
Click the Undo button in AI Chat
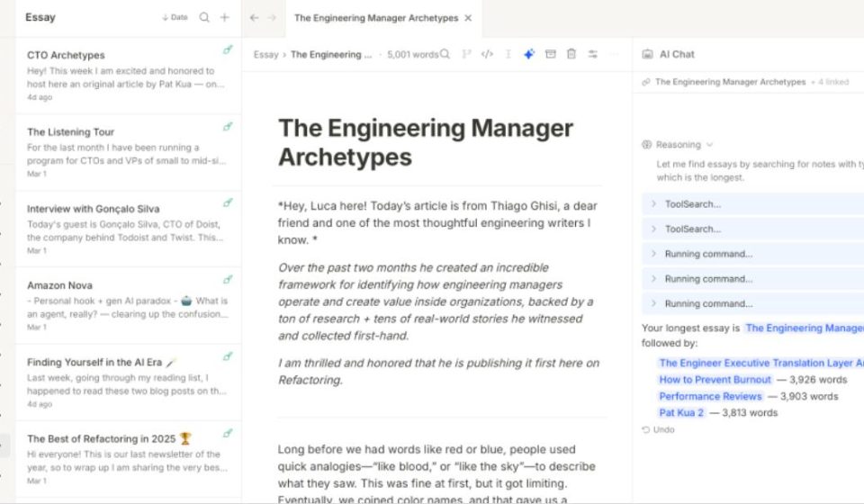[659, 429]
